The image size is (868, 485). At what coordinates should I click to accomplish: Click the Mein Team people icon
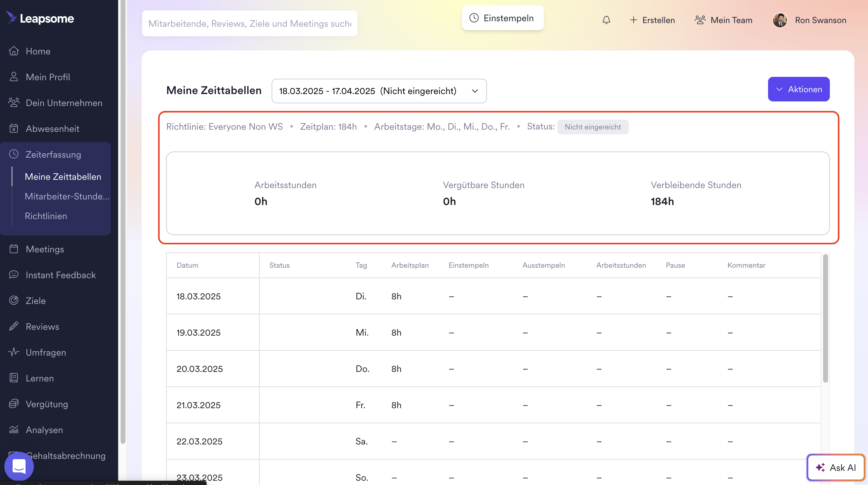click(700, 20)
